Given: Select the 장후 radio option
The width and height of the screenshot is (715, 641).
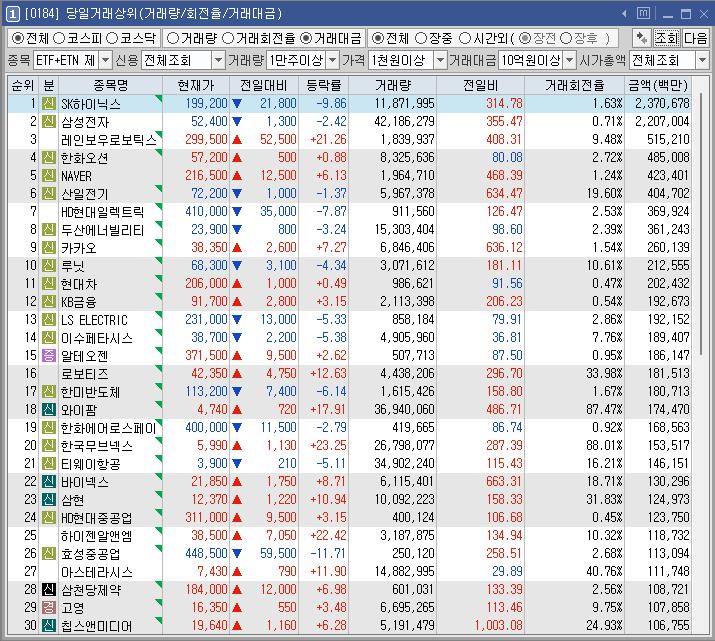Looking at the screenshot, I should click(x=566, y=38).
